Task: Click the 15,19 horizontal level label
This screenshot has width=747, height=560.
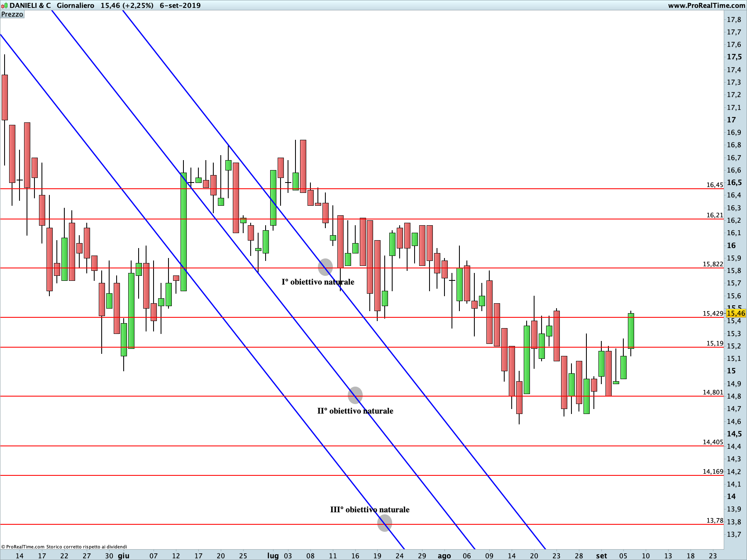Action: pyautogui.click(x=715, y=343)
